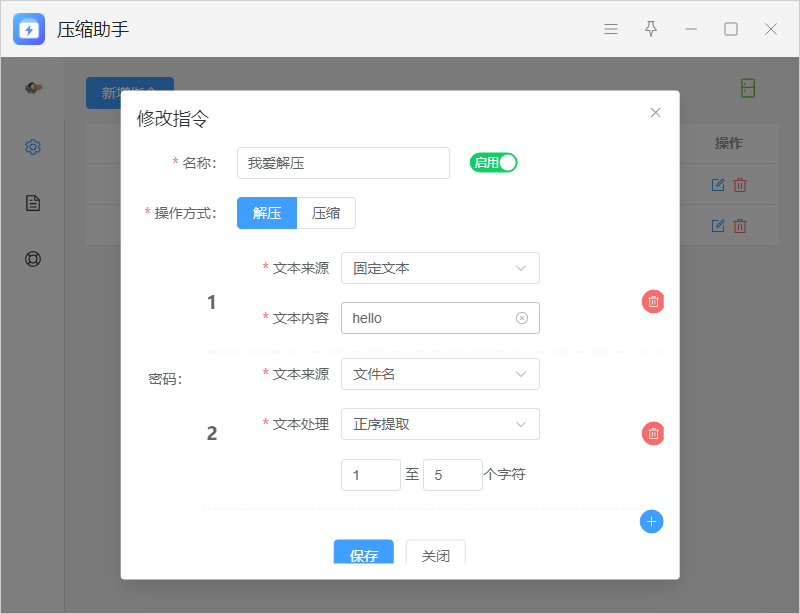Open the hamburger menu in title bar

click(x=611, y=29)
